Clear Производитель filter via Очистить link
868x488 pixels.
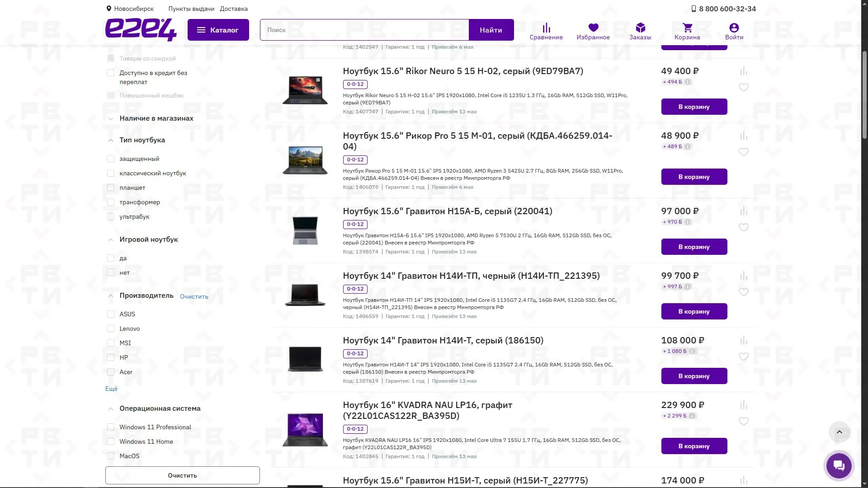coord(194,296)
